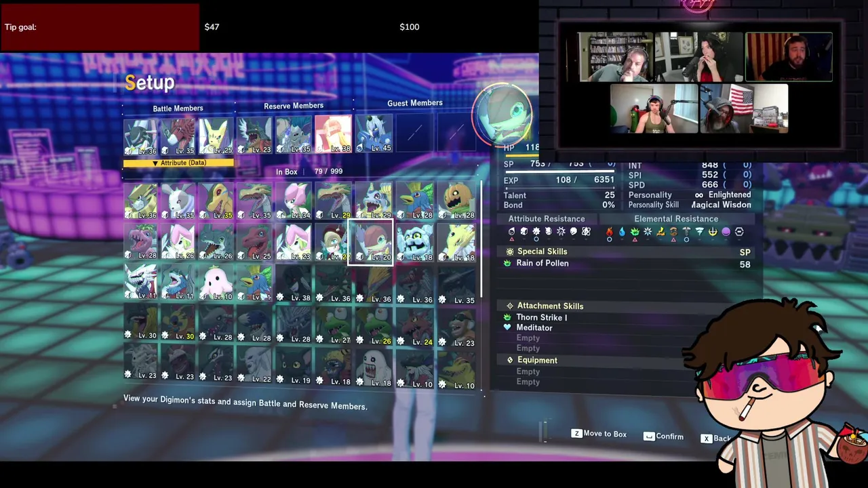Click the Reserve Members header
Image resolution: width=868 pixels, height=488 pixels.
(294, 106)
